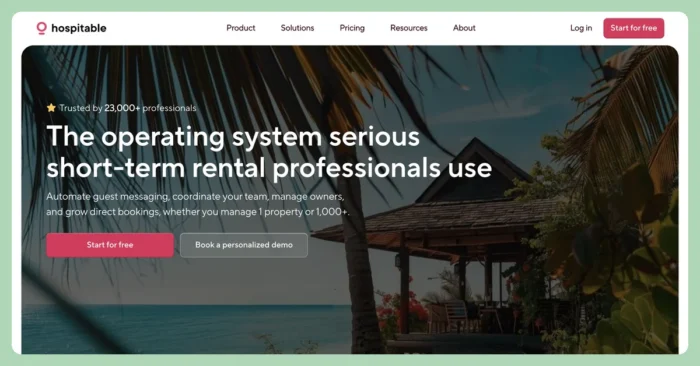700x366 pixels.
Task: Book a personalized demo
Action: point(244,245)
